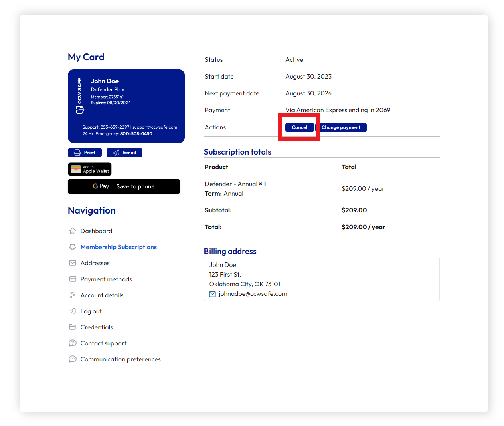Save card to phone with Google Pay
This screenshot has width=504, height=426.
coord(124,186)
